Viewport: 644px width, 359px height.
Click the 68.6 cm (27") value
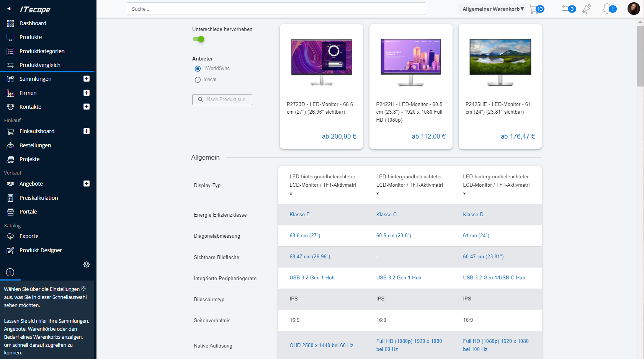click(x=305, y=236)
